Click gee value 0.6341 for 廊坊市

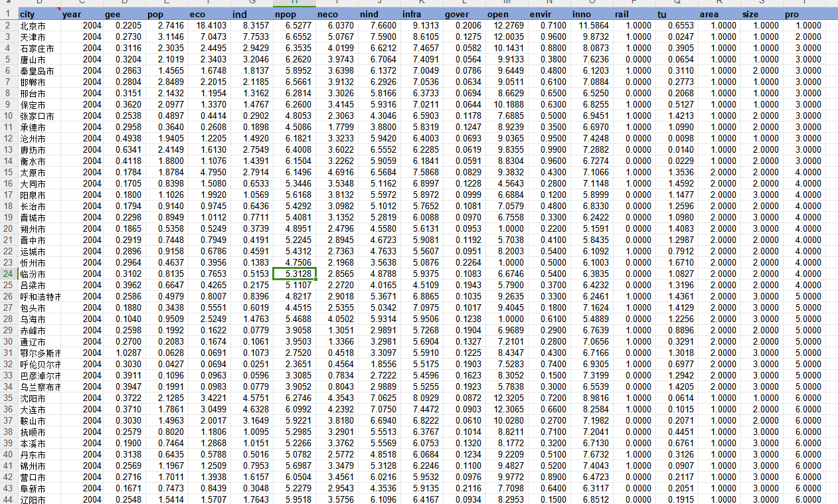(x=124, y=149)
